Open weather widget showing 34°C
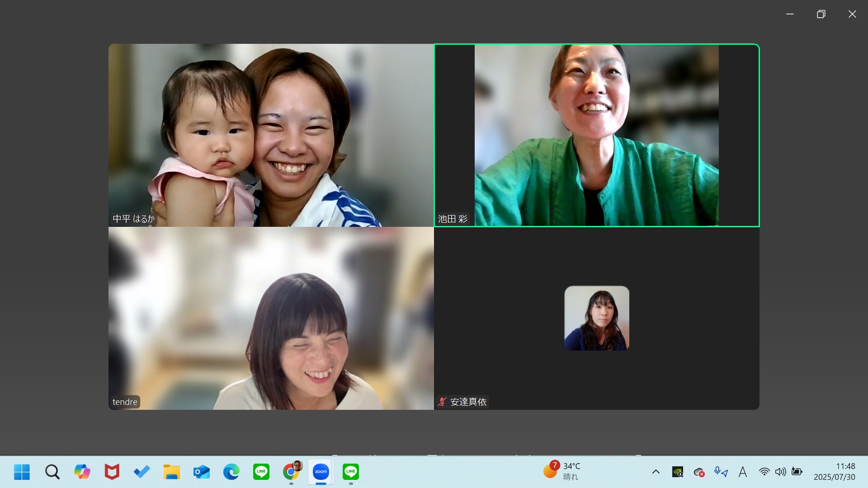 [562, 471]
